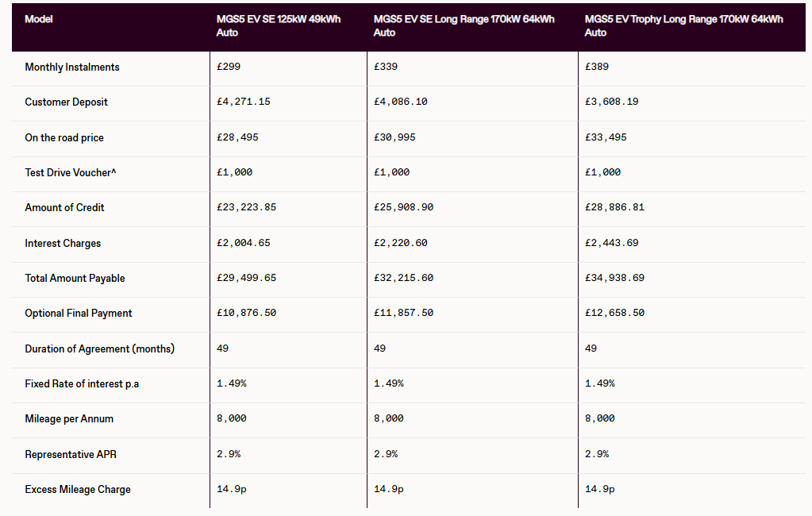Click the 'MGS5 EV Trophy Long Range 170kW 64kWh Auto' header
This screenshot has width=812, height=516.
[x=683, y=26]
